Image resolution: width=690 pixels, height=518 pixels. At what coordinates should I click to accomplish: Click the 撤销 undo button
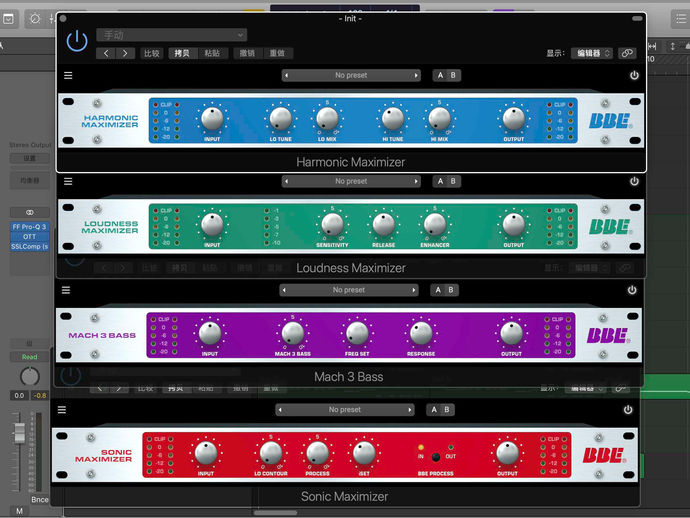click(x=247, y=53)
